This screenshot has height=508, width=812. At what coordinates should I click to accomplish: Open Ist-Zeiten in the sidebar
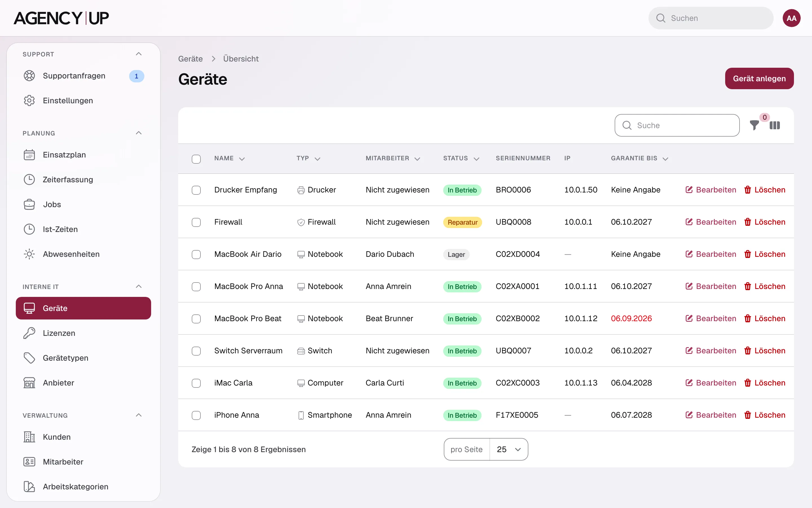click(x=83, y=229)
